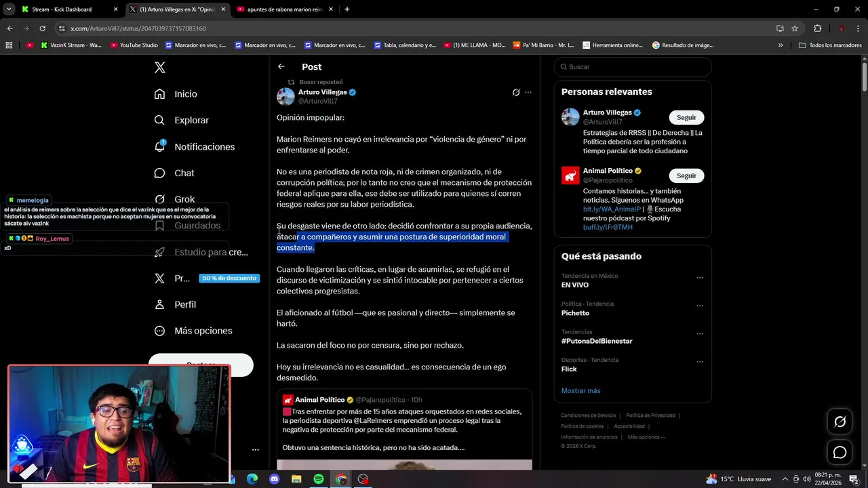Open the #PutonaDelBienestar trend
This screenshot has height=488, width=868.
point(597,341)
